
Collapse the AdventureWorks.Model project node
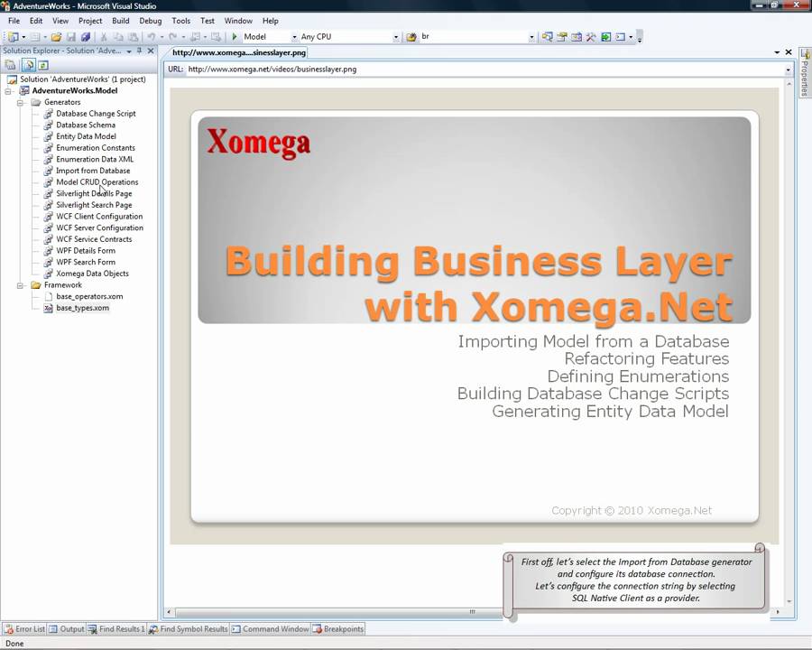pyautogui.click(x=8, y=90)
